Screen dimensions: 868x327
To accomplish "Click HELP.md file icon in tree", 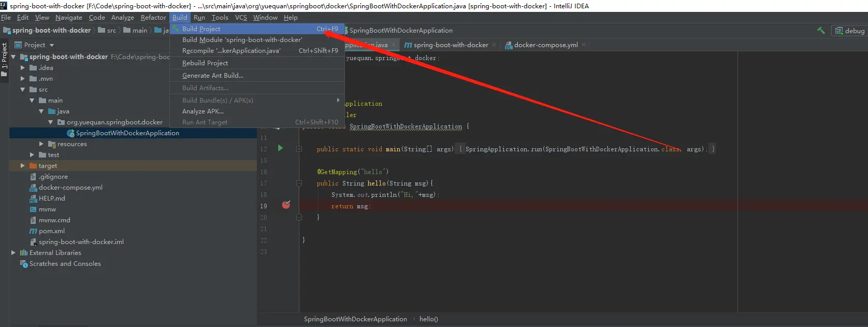I will (x=33, y=198).
